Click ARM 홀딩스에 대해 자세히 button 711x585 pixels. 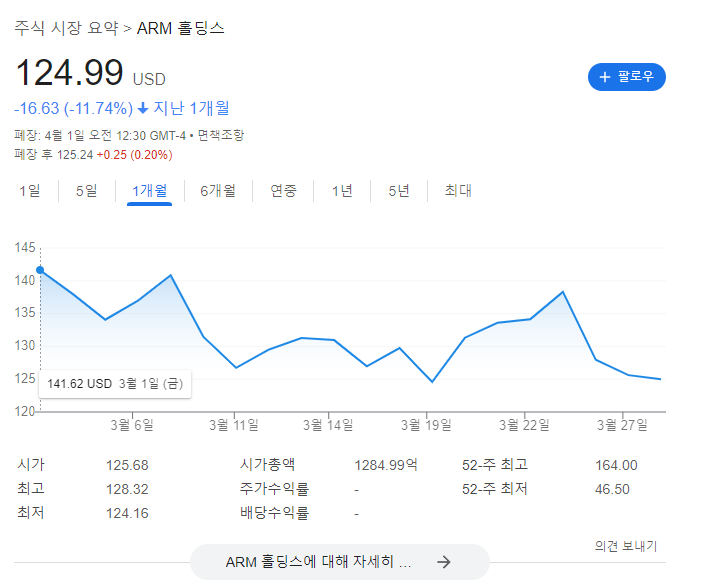click(340, 562)
